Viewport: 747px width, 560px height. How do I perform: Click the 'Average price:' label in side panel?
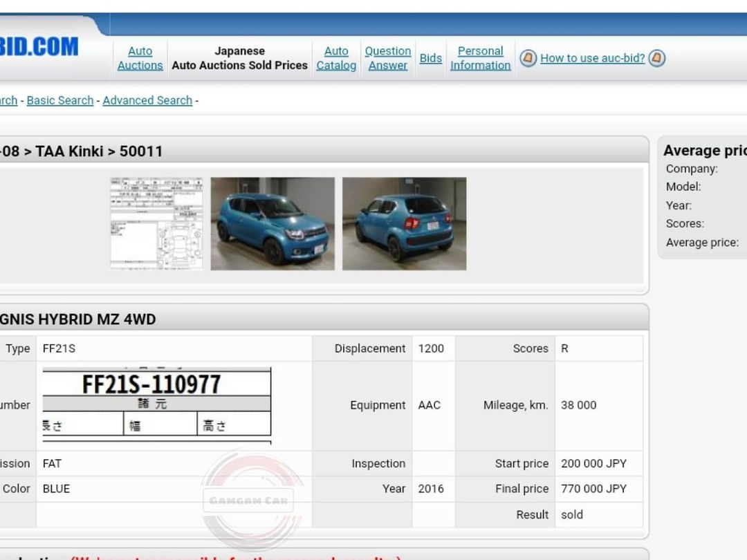click(702, 243)
